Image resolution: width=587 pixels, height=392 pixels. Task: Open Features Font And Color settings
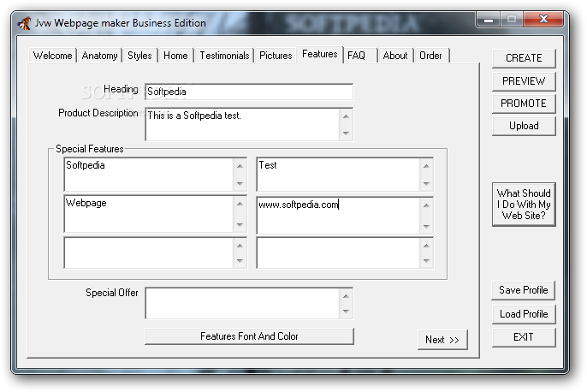point(249,336)
